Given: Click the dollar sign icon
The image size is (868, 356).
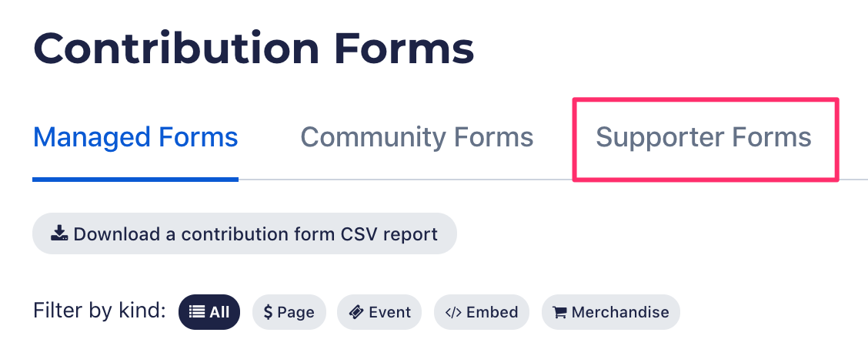Looking at the screenshot, I should coord(268,312).
